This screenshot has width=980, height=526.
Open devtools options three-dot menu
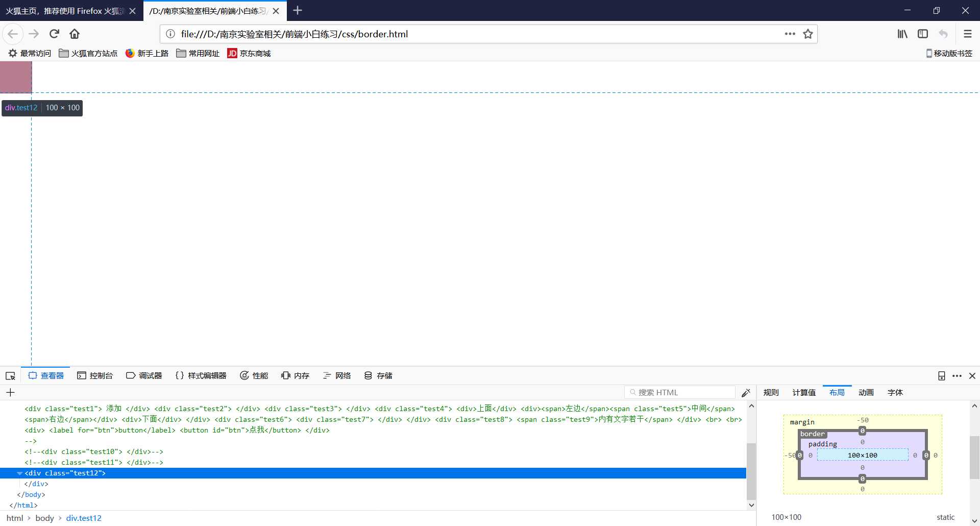957,376
